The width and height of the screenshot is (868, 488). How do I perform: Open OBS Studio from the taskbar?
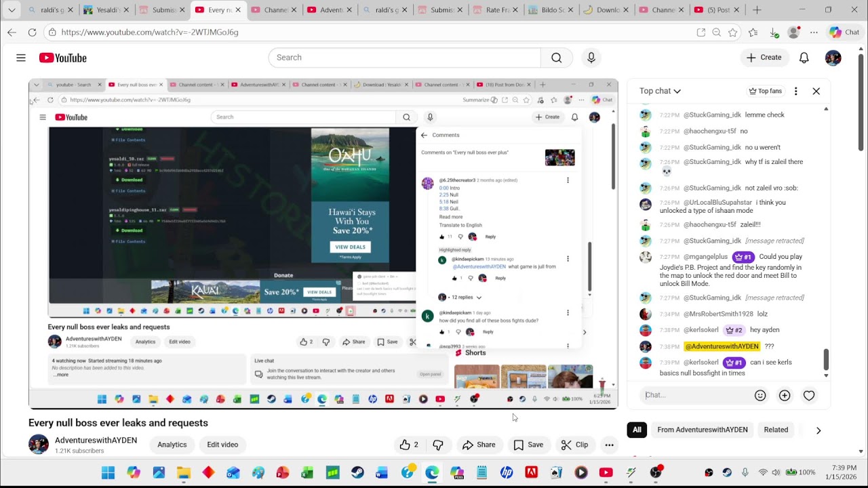(656, 472)
